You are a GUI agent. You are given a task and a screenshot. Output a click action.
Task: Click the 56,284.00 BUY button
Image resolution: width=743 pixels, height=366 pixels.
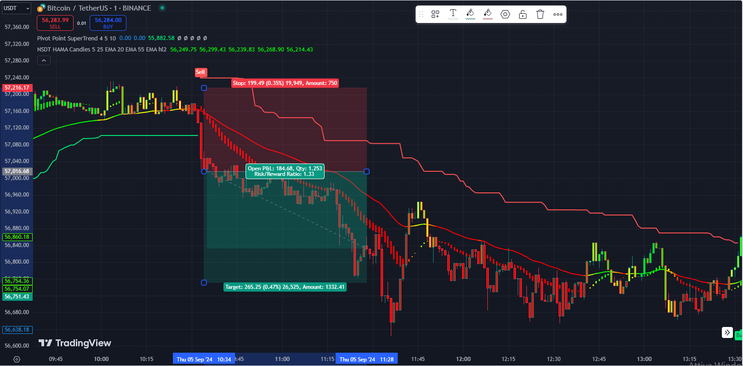[x=109, y=22]
